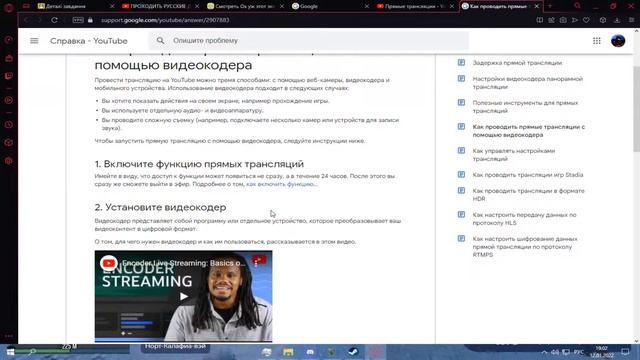The width and height of the screenshot is (640, 360).
Task: Open File Explorer from the taskbar
Action: 288,352
